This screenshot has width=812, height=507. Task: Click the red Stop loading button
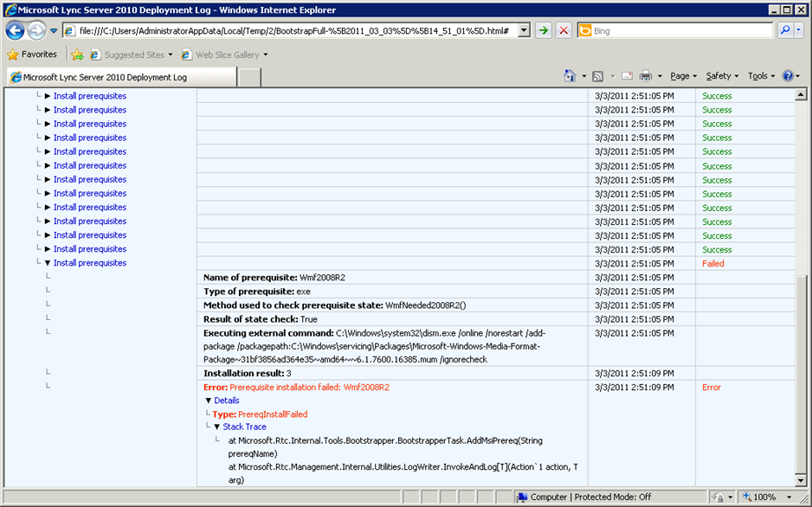(564, 31)
